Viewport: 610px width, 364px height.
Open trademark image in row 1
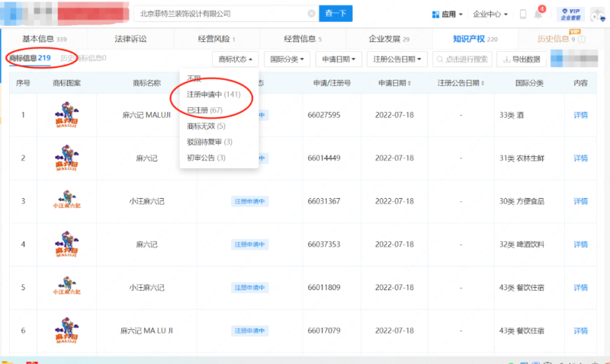pos(66,115)
